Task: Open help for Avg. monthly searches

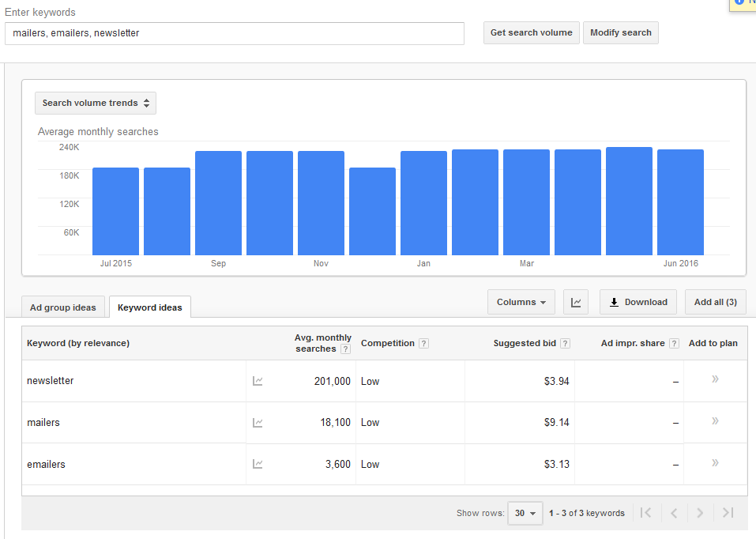Action: (345, 349)
